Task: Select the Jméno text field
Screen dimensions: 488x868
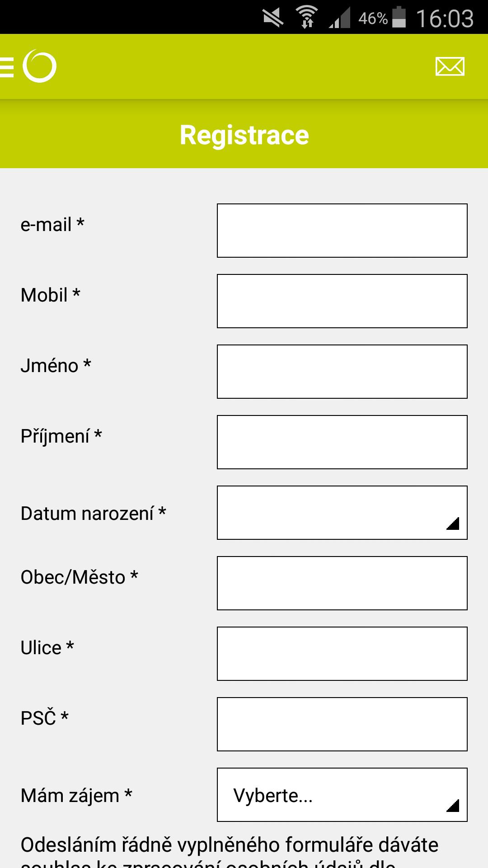Action: click(x=342, y=372)
